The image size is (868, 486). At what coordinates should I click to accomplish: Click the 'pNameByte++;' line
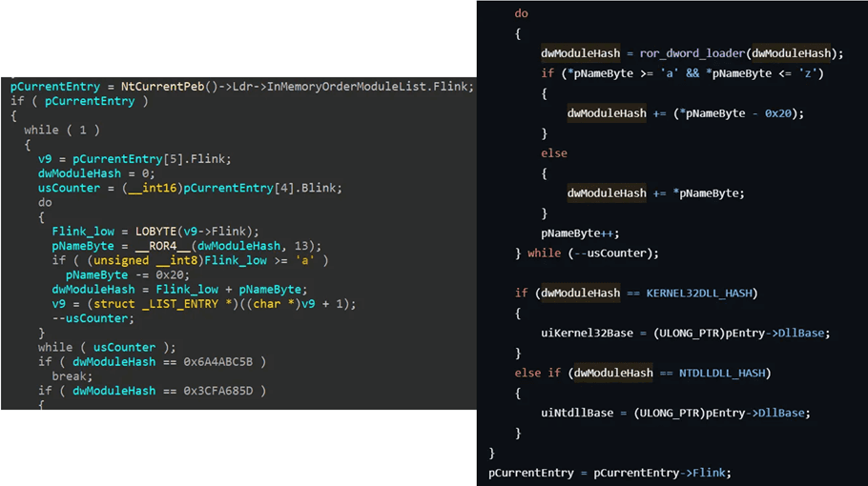tap(580, 233)
